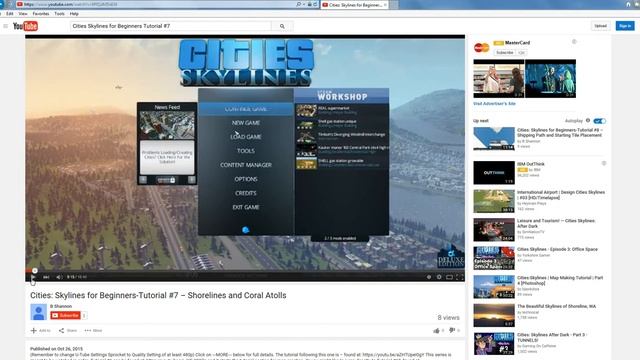Image resolution: width=640 pixels, height=360 pixels.
Task: Click the play button in video player
Action: (33, 277)
